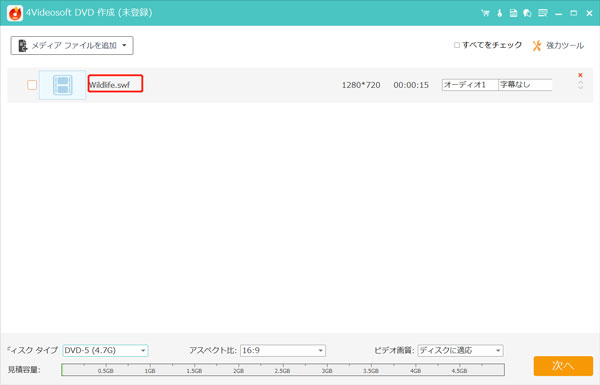Click the save project icon in title bar
The image size is (600, 385).
click(514, 13)
